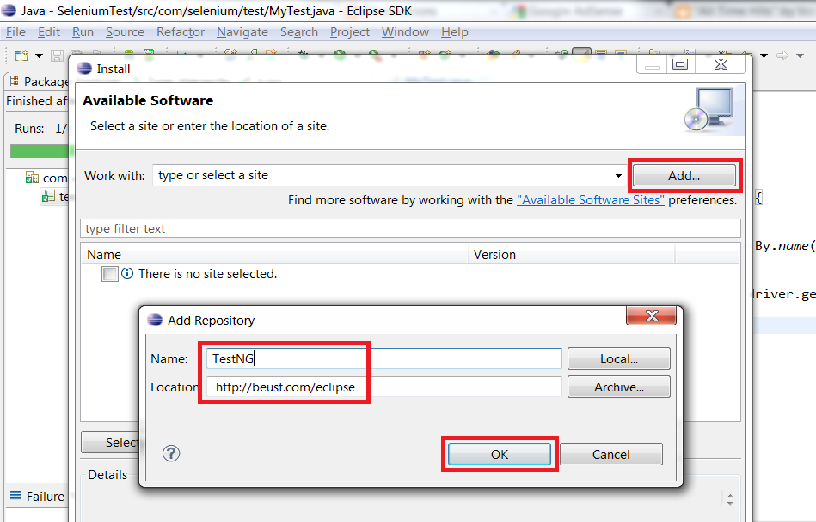Open the Source menu
Image resolution: width=816 pixels, height=522 pixels.
(125, 32)
